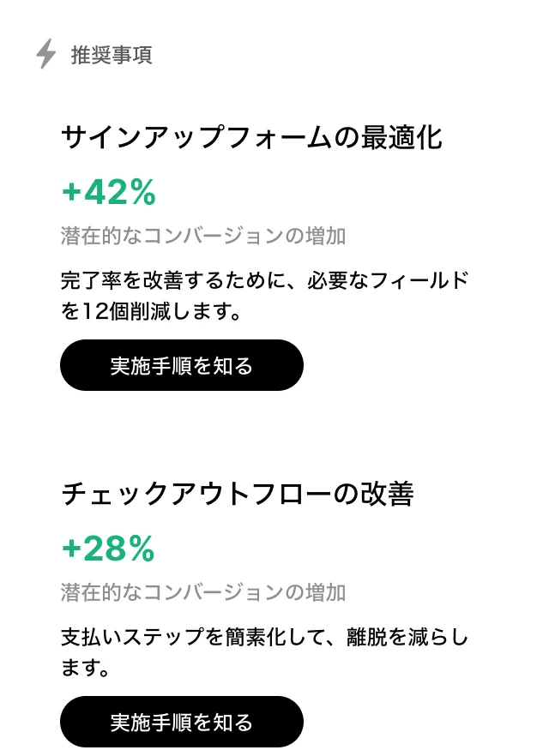Click the +42% conversion figure
549x756 pixels.
click(x=108, y=194)
